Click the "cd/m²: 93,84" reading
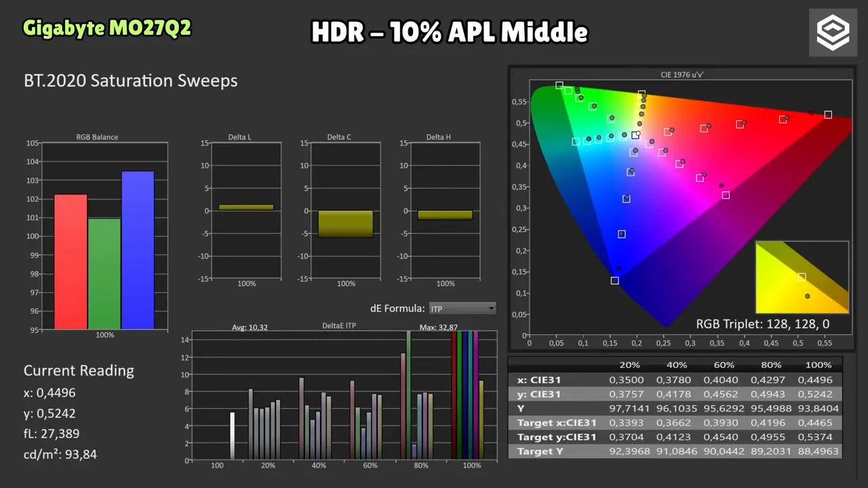 click(60, 454)
